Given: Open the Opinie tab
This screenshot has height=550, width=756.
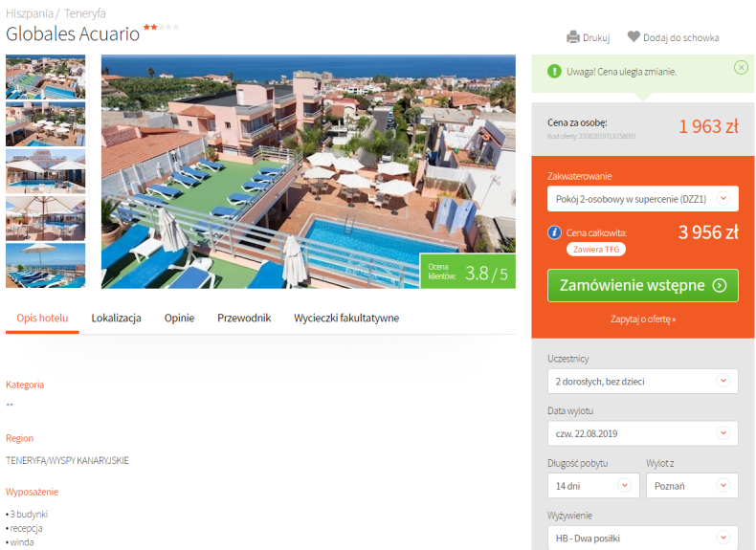Looking at the screenshot, I should click(179, 319).
